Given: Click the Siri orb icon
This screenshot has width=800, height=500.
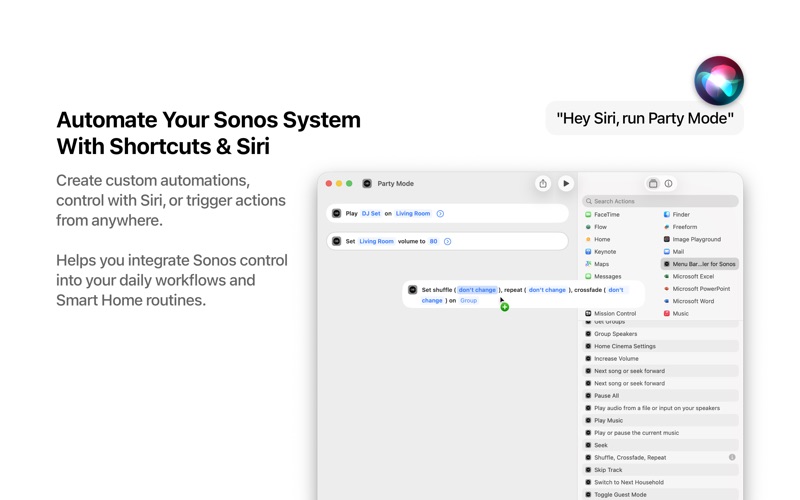Looking at the screenshot, I should click(x=718, y=81).
